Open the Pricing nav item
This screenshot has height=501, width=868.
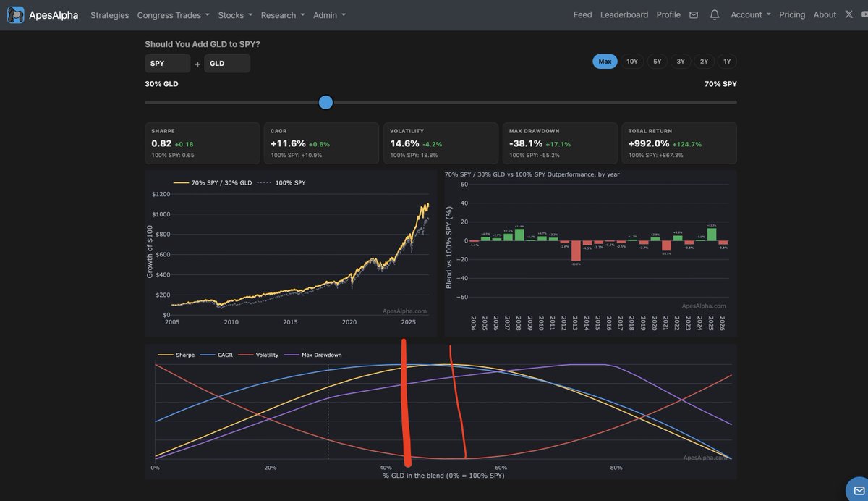click(x=792, y=14)
